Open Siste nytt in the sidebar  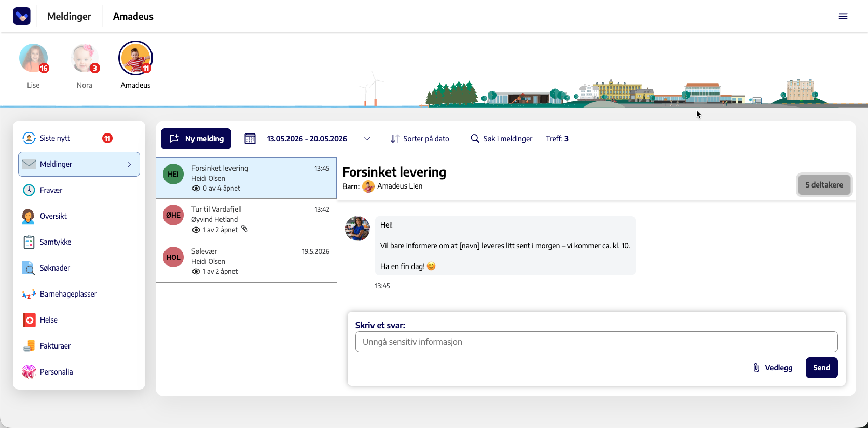click(79, 138)
